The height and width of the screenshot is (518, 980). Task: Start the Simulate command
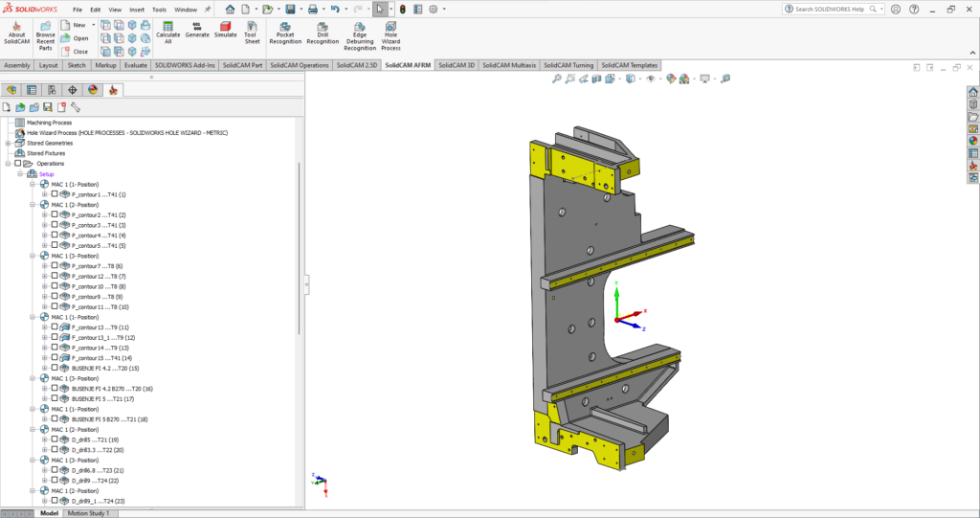(x=226, y=30)
